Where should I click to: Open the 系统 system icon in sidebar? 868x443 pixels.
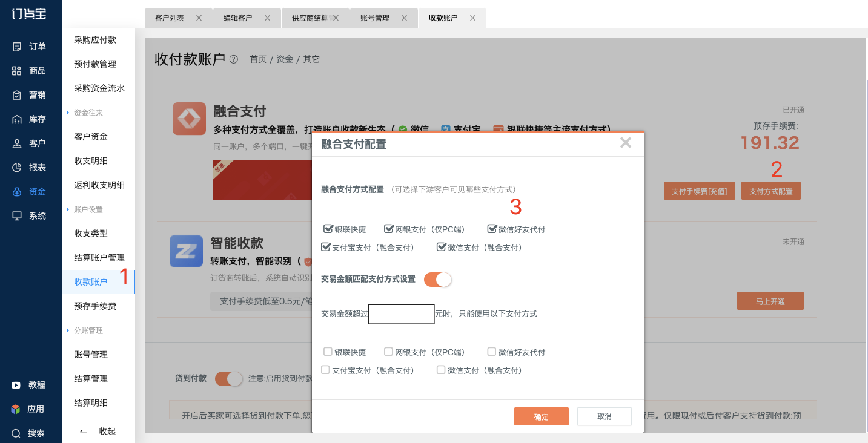pos(17,216)
